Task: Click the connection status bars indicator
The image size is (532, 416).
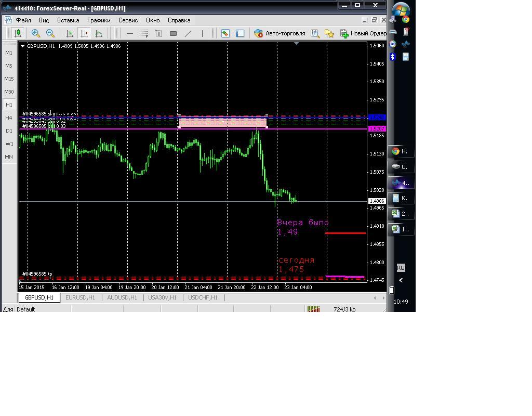Action: click(x=313, y=309)
